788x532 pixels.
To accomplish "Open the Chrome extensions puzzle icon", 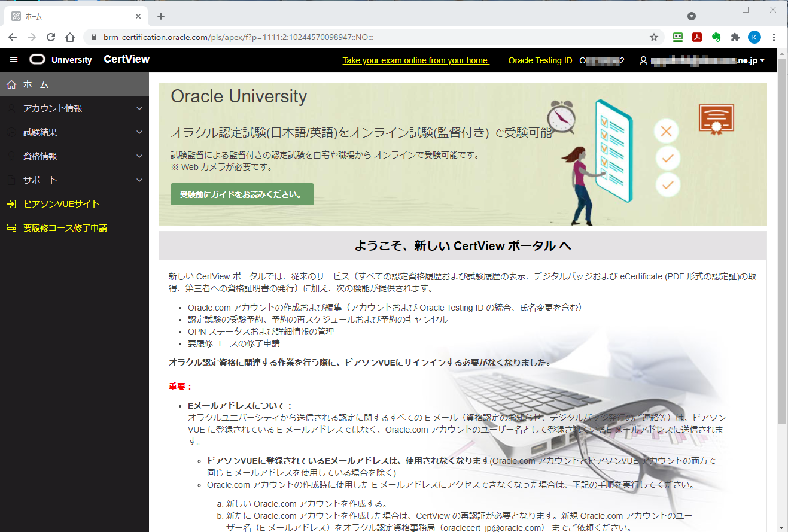I will pos(735,37).
